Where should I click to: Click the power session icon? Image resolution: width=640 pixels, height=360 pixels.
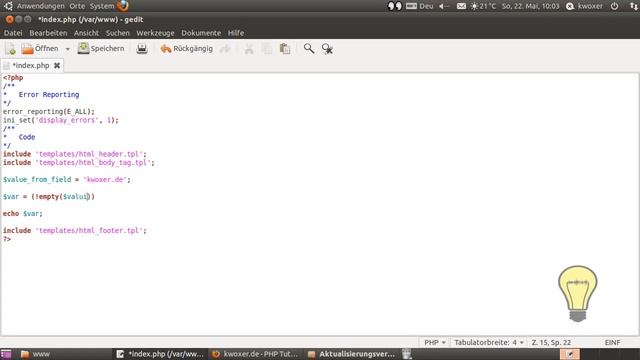[x=614, y=6]
